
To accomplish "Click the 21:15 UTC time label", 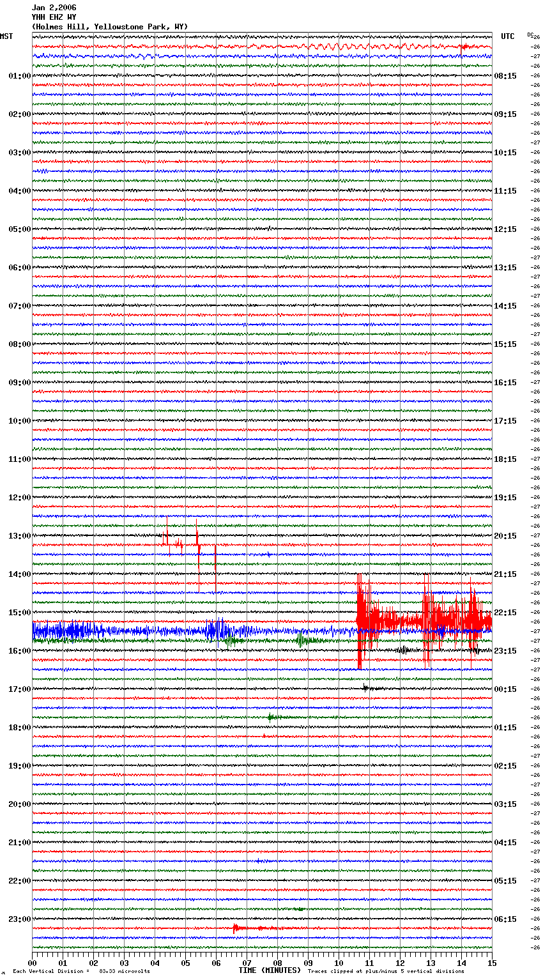I will 505,574.
